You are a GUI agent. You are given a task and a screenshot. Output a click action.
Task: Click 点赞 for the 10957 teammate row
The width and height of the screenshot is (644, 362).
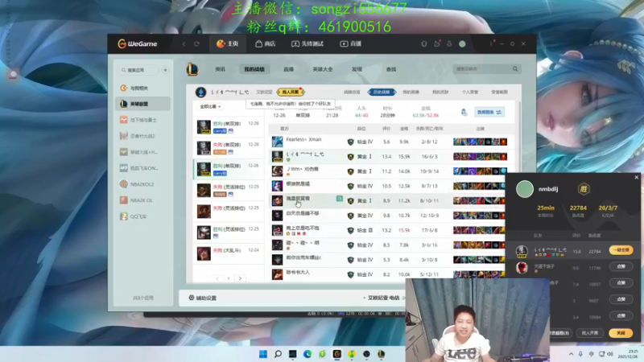[621, 283]
